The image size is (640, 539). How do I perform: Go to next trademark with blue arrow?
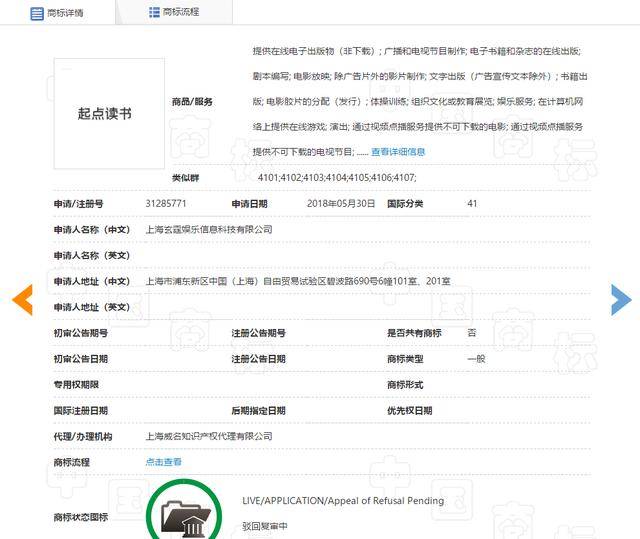point(621,300)
